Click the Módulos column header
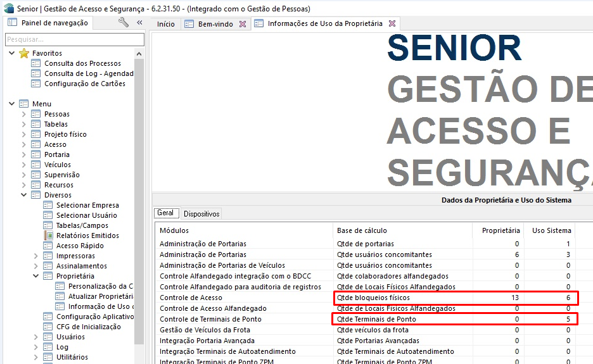 coord(244,230)
